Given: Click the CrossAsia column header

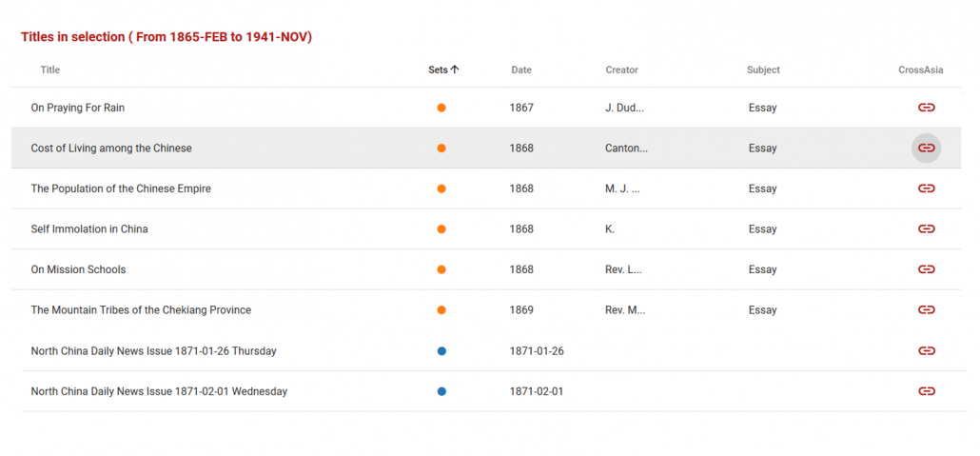Looking at the screenshot, I should point(918,69).
